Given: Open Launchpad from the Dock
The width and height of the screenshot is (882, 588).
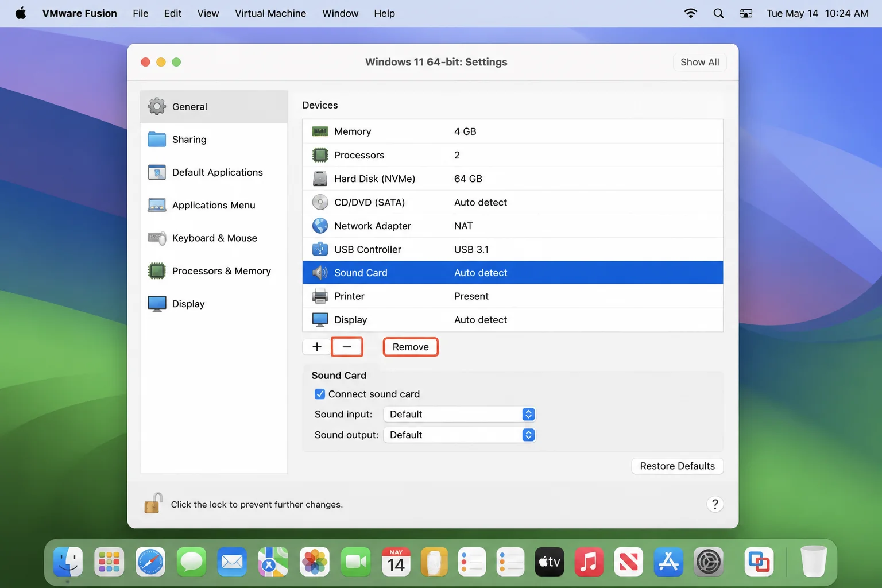Looking at the screenshot, I should click(109, 562).
